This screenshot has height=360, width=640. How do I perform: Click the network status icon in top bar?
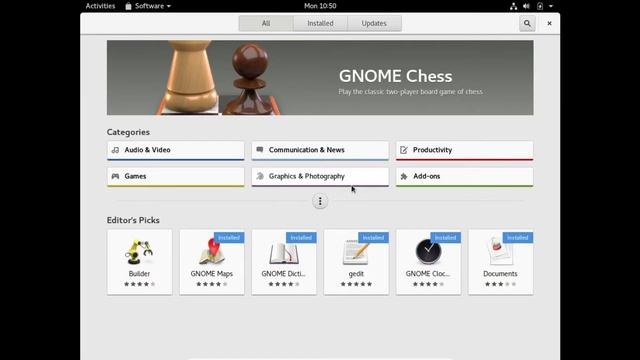(513, 6)
